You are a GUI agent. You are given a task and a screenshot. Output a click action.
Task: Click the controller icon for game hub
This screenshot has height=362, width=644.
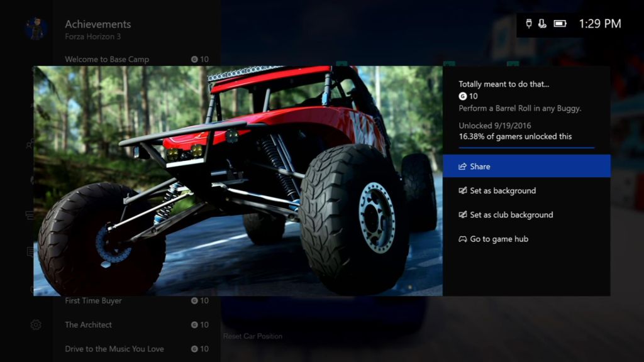(x=462, y=239)
